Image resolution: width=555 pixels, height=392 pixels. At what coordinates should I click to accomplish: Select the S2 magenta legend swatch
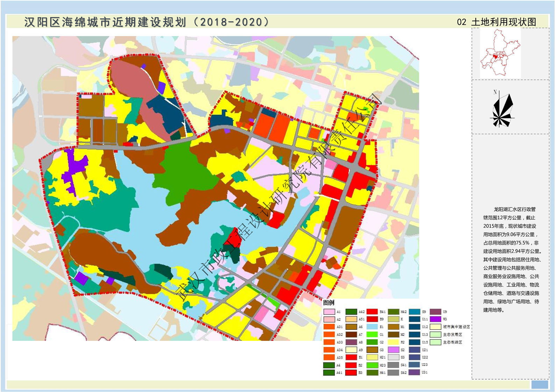pyautogui.click(x=393, y=350)
